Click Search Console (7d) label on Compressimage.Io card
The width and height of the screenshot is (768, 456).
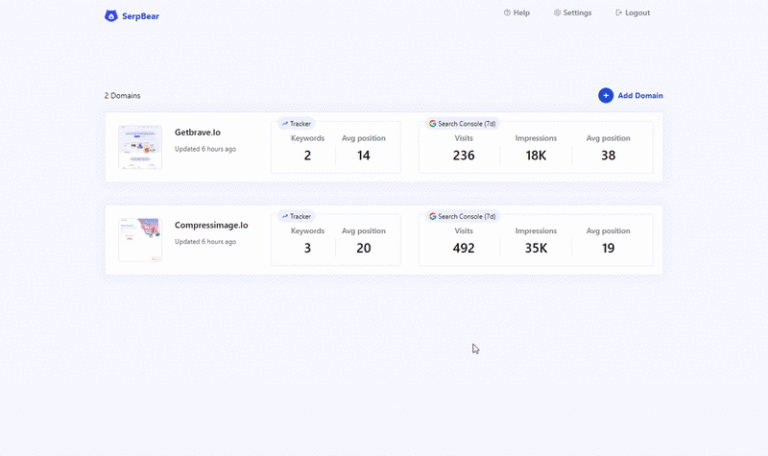tap(467, 216)
